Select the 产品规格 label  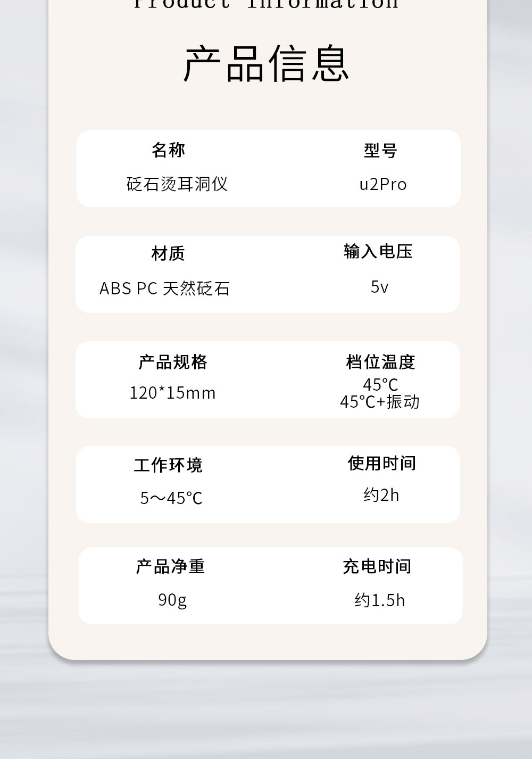point(173,362)
